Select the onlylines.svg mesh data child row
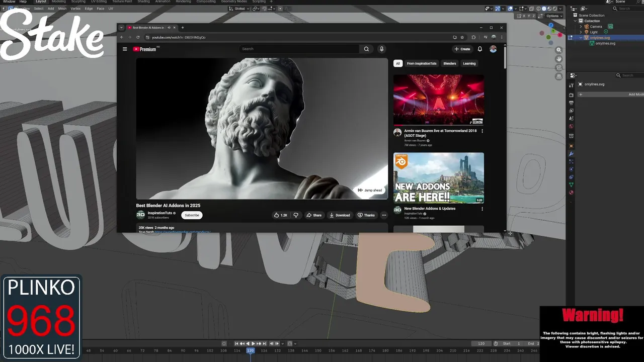 pyautogui.click(x=605, y=43)
